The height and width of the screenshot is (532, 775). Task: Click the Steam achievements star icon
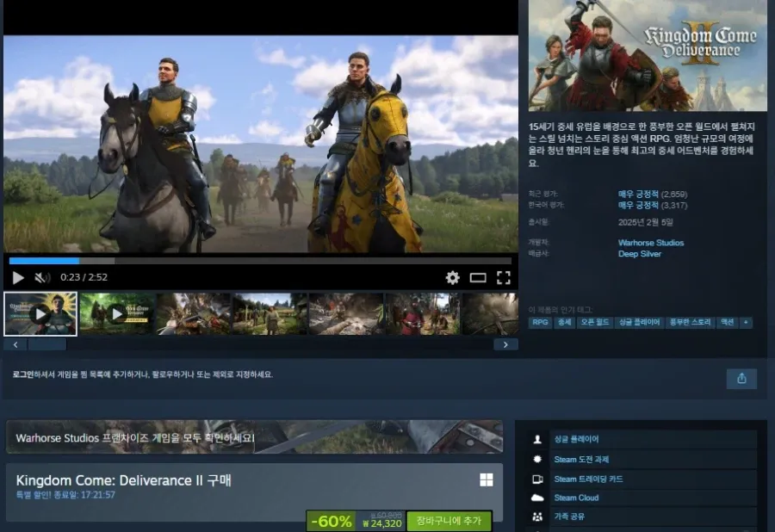[537, 460]
